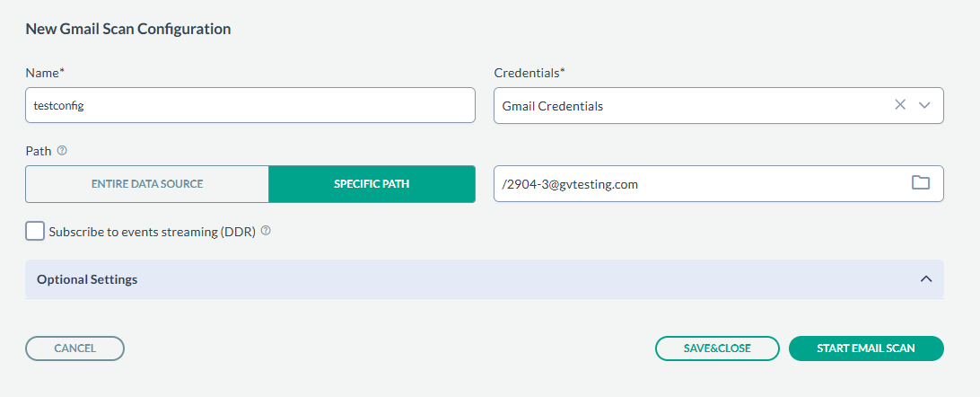Collapse Optional Settings using the chevron arrow
Image resolution: width=980 pixels, height=397 pixels.
coord(926,279)
